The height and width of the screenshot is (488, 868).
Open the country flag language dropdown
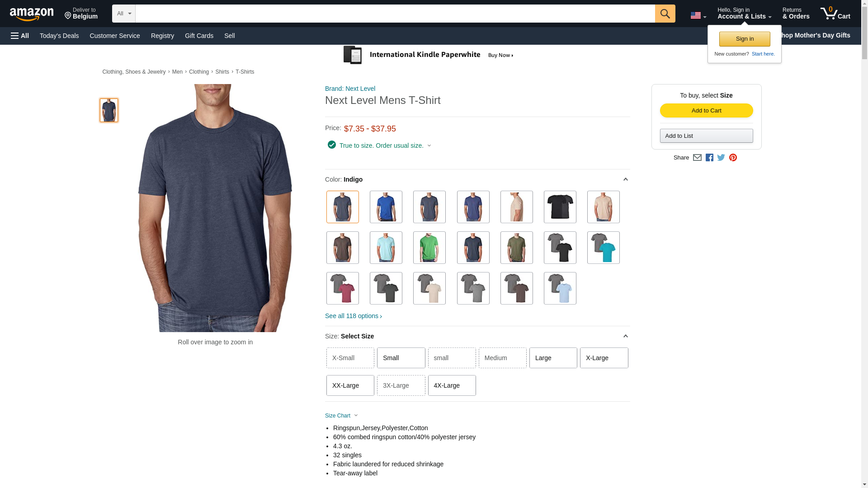pos(698,15)
